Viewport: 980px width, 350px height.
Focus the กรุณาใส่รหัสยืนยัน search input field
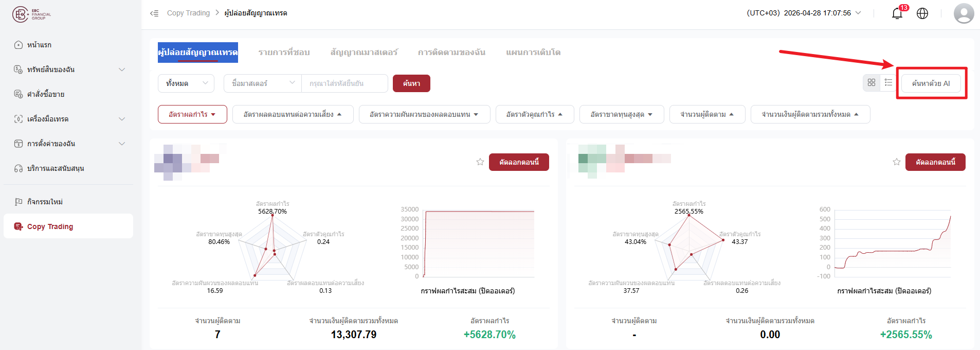(344, 83)
